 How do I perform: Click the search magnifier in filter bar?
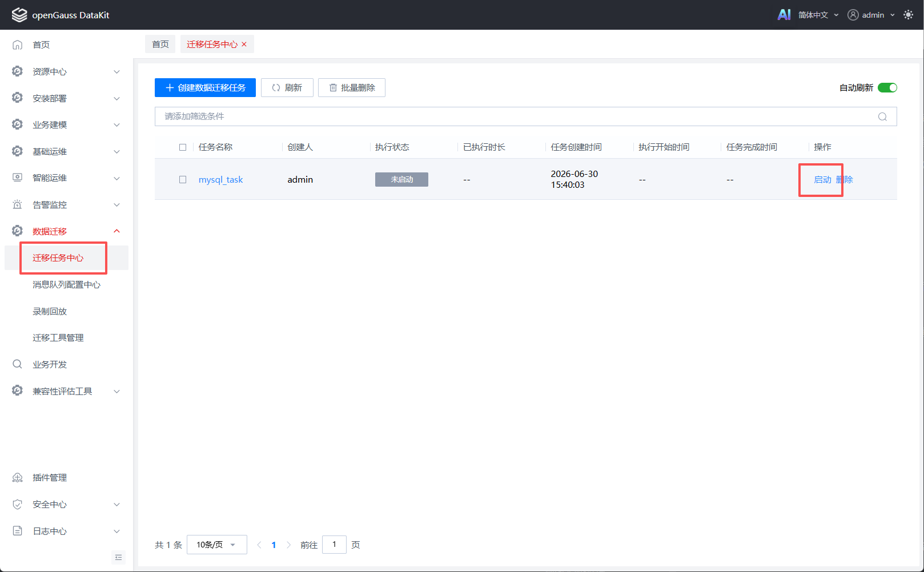[x=882, y=116]
